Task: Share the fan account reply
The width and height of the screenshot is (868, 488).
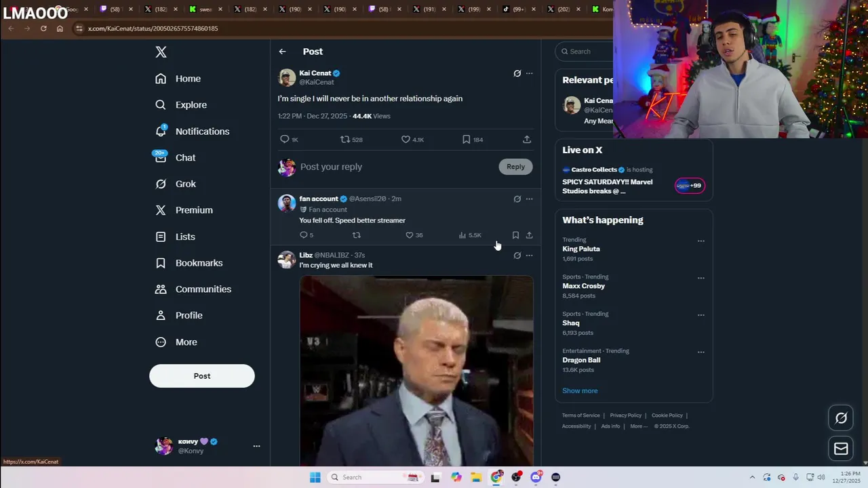Action: point(529,235)
